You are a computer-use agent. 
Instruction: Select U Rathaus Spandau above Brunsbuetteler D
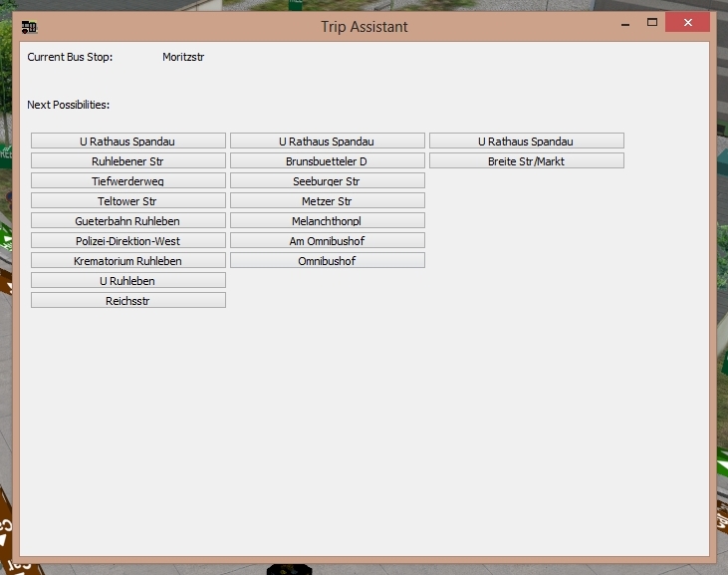(327, 142)
